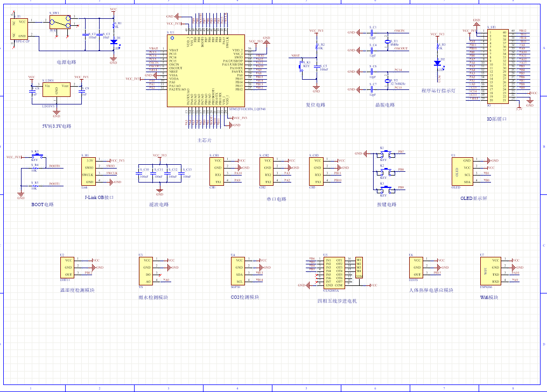Click the 主芯片 section label
The height and width of the screenshot is (392, 547).
click(x=205, y=139)
